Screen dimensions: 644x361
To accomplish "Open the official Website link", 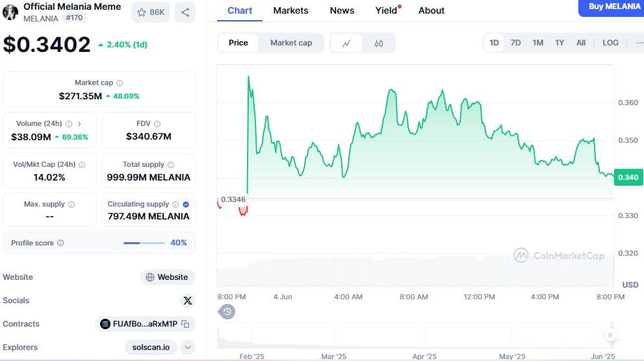I will (x=167, y=277).
